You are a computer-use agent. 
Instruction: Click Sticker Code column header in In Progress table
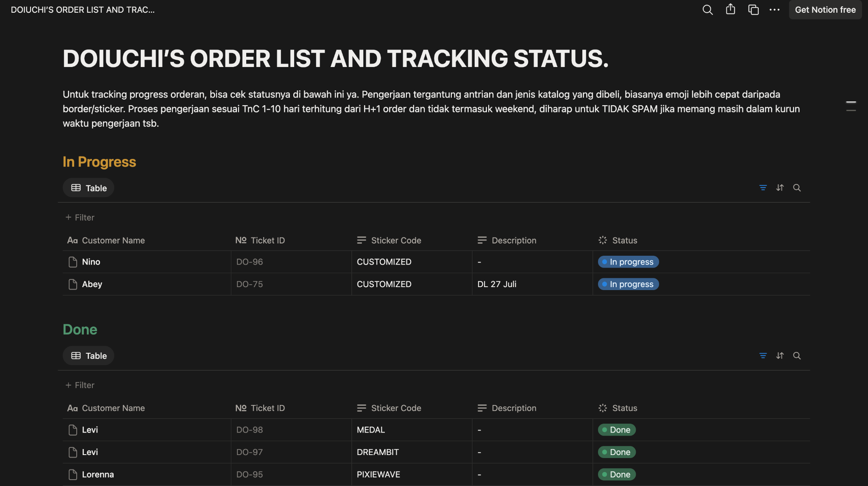[x=412, y=240]
